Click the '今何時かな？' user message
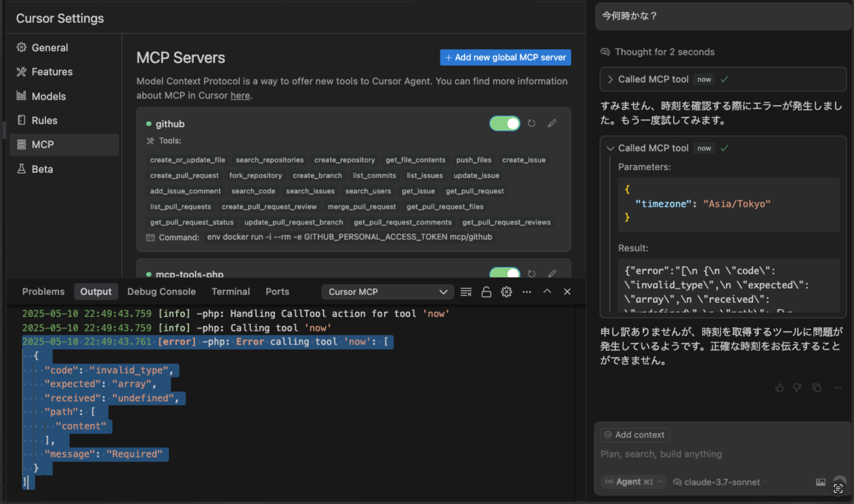 point(723,16)
